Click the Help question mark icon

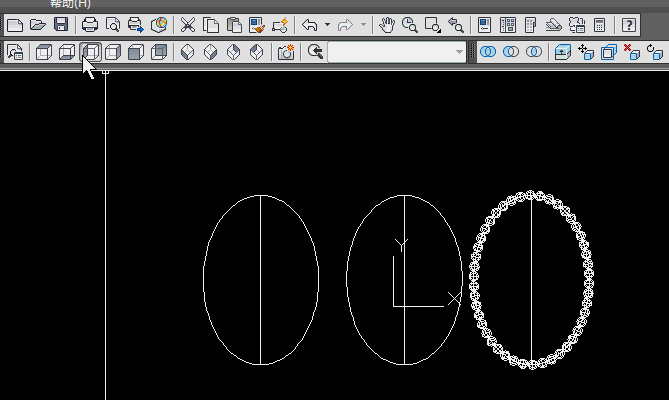[629, 24]
